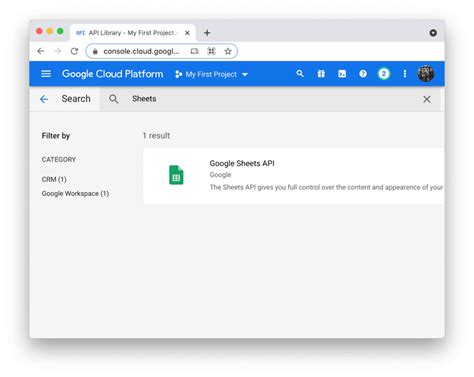474x377 pixels.
Task: Open the gift free trial icon
Action: tap(321, 74)
